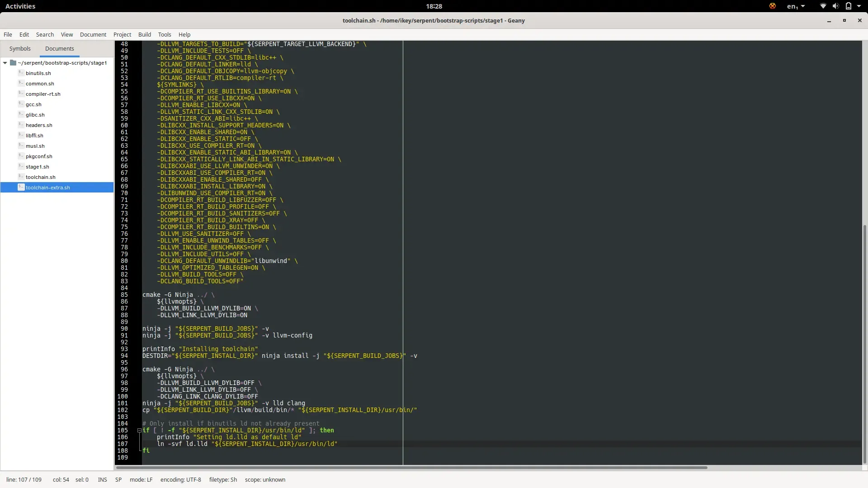Click the volume speaker icon

pyautogui.click(x=835, y=6)
